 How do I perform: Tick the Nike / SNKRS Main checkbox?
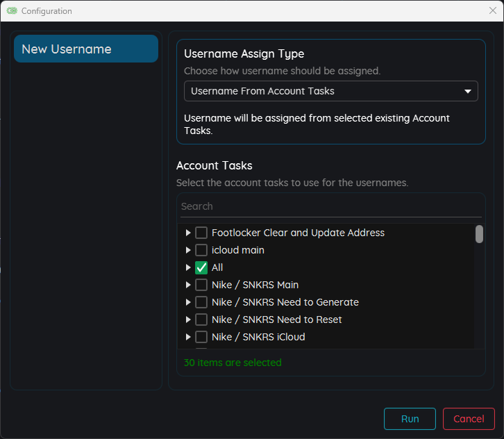(x=201, y=285)
